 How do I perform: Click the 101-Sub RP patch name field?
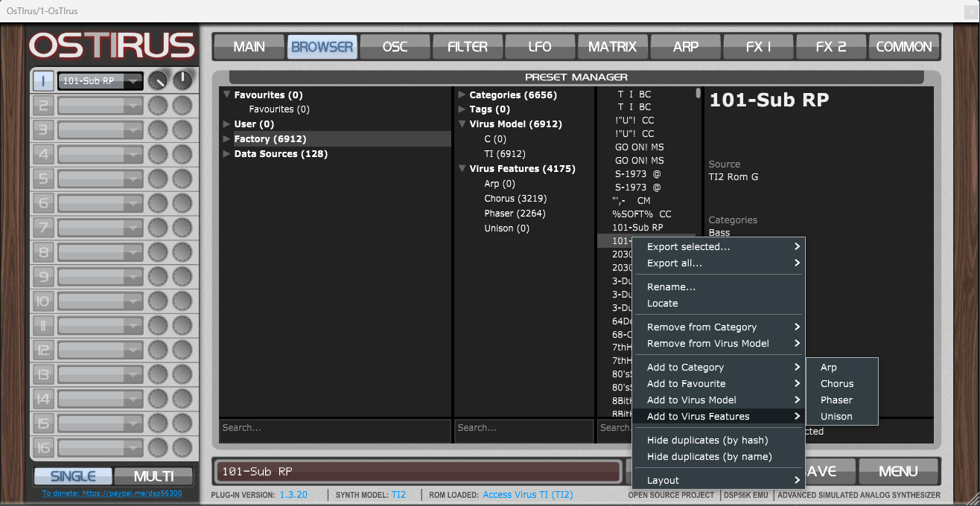tap(418, 472)
